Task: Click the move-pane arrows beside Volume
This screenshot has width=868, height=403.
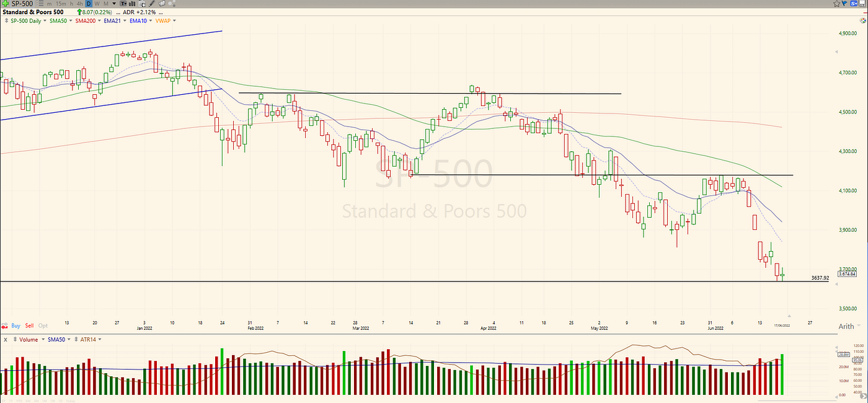Action: tap(15, 339)
